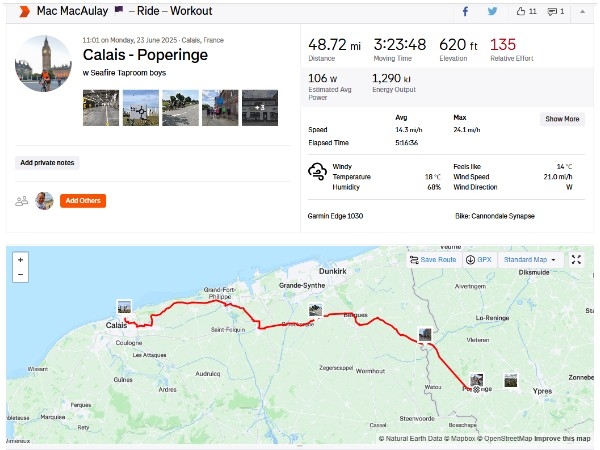Download the GPX file
This screenshot has width=600, height=450.
(x=479, y=259)
